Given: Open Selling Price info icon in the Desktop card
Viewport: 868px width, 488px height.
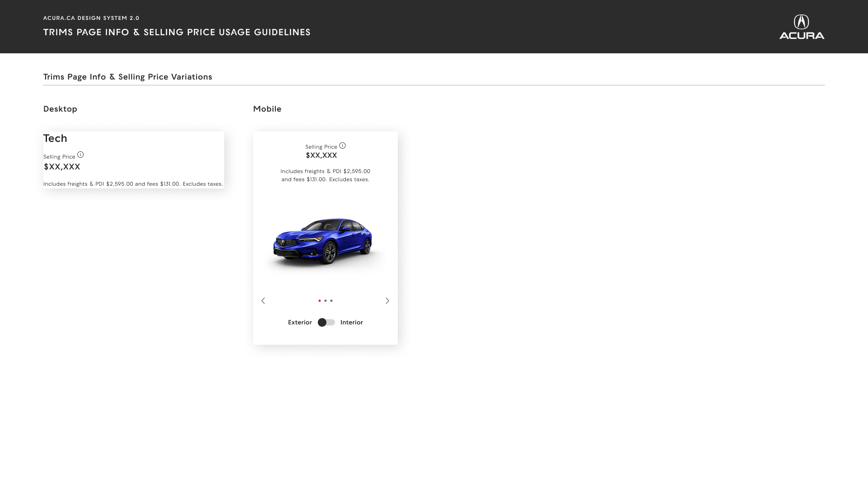Looking at the screenshot, I should (x=80, y=155).
